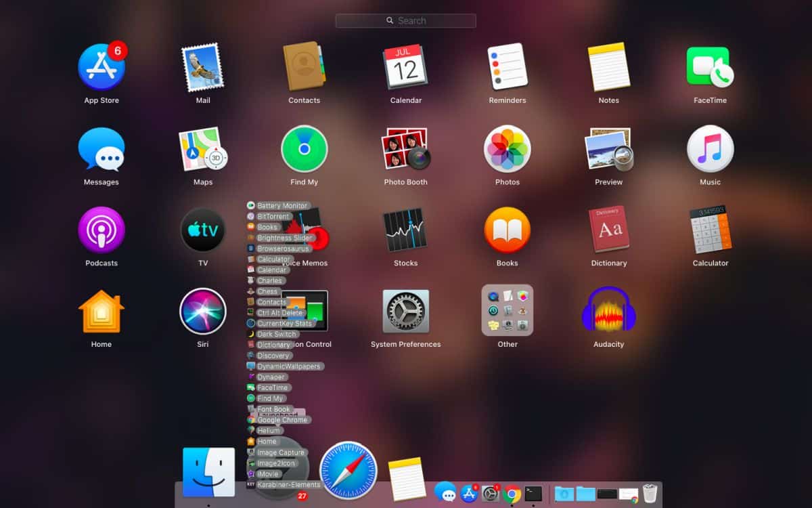The height and width of the screenshot is (508, 812).
Task: Open the Podcasts app
Action: pyautogui.click(x=101, y=230)
